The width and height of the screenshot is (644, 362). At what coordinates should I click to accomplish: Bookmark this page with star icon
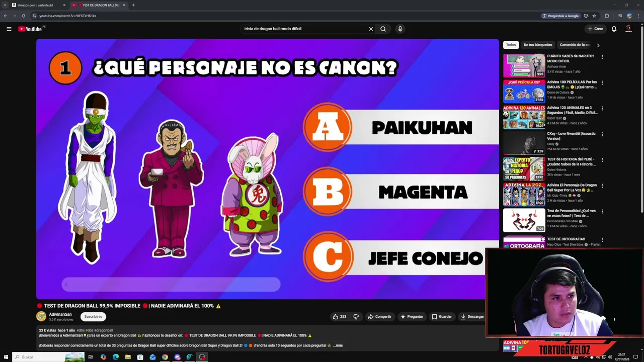(x=594, y=16)
